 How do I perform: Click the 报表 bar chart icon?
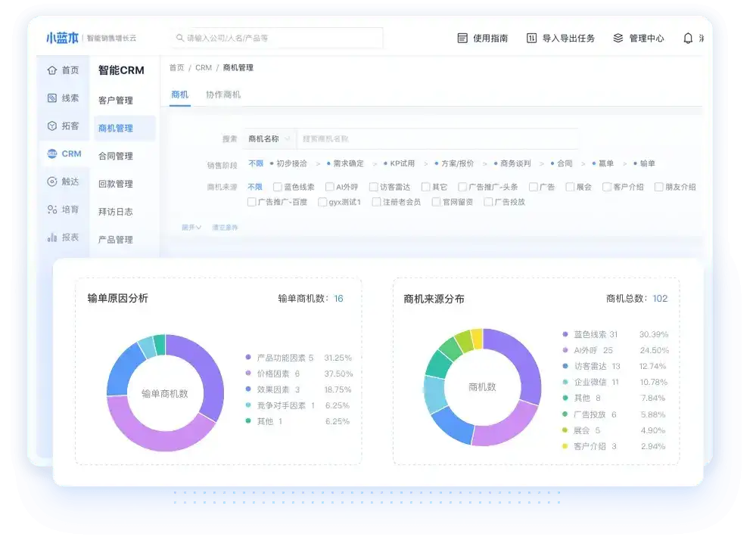point(52,237)
